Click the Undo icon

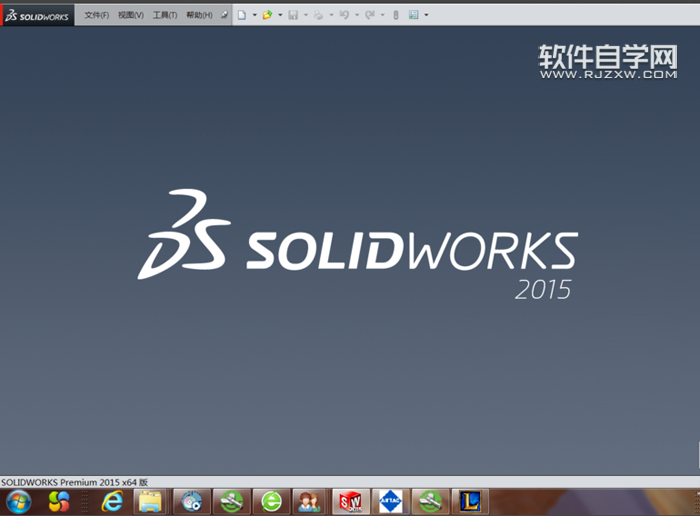(344, 15)
